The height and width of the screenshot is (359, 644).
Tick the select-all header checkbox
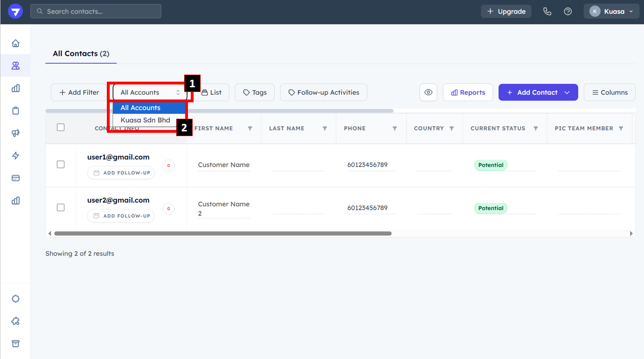pos(60,127)
